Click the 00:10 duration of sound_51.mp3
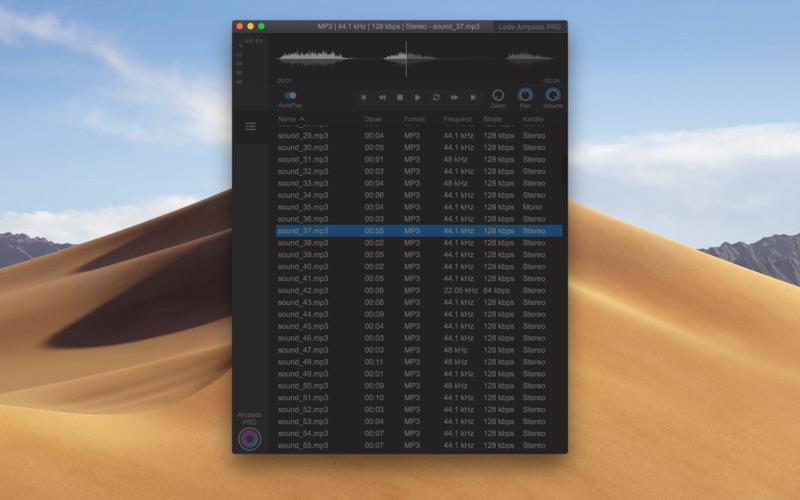This screenshot has width=800, height=500. (373, 397)
